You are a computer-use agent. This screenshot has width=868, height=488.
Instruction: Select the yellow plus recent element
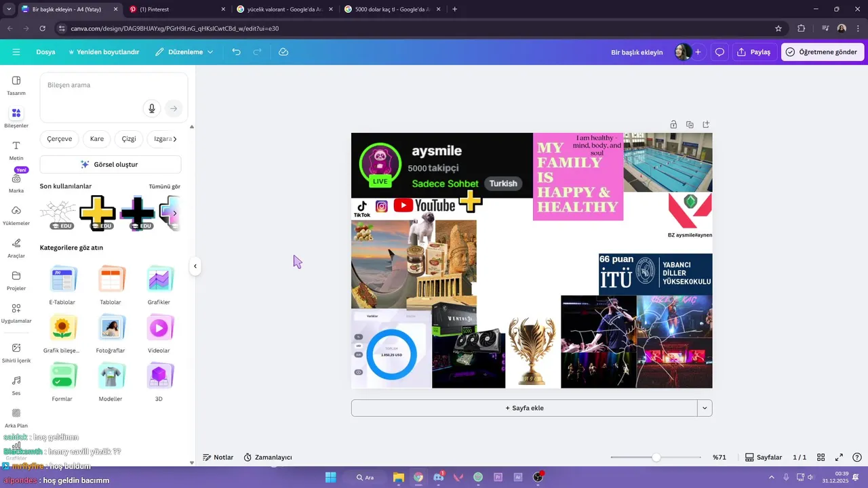click(98, 213)
